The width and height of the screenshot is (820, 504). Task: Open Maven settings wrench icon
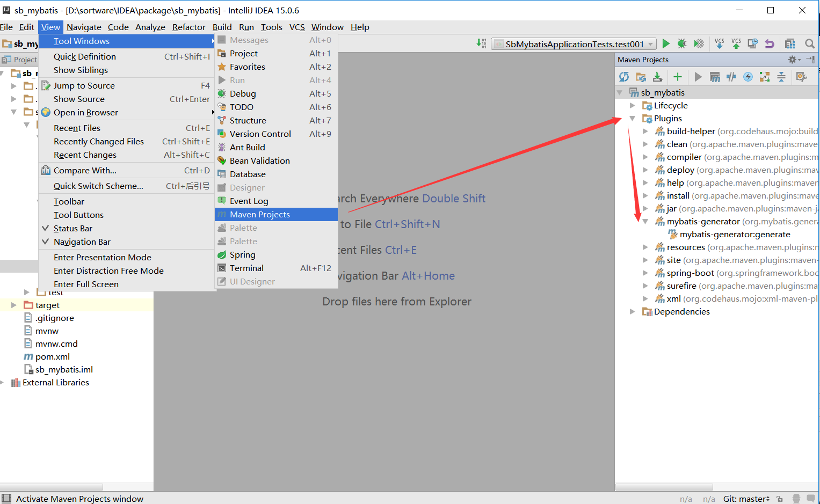click(x=802, y=77)
